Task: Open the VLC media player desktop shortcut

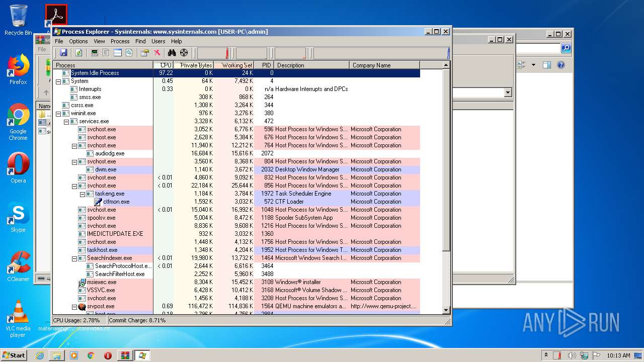Action: point(18,318)
